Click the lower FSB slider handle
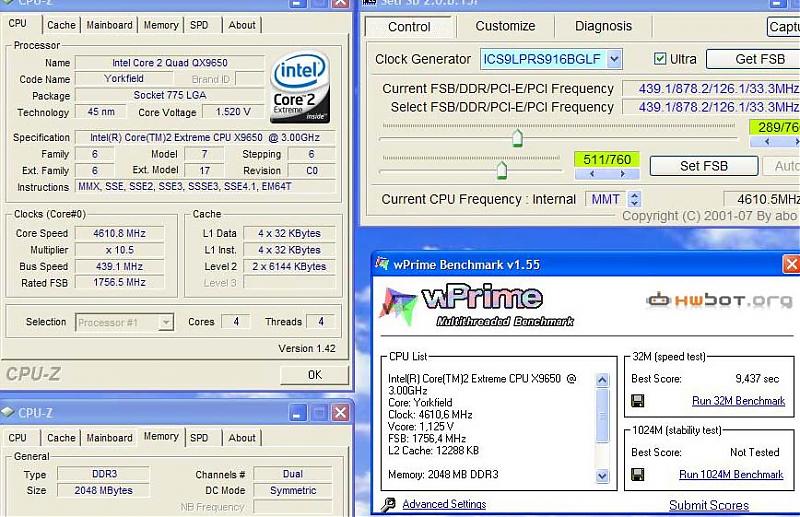The height and width of the screenshot is (517, 800). pyautogui.click(x=502, y=170)
